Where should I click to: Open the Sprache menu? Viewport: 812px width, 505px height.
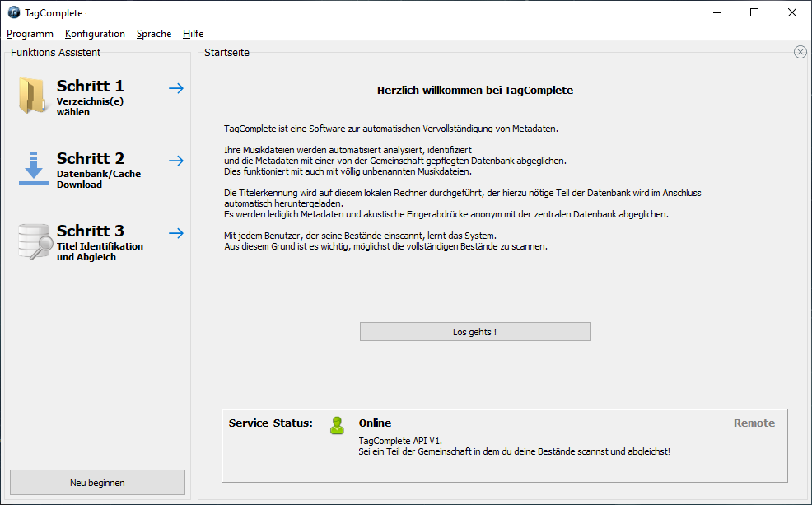[x=154, y=34]
